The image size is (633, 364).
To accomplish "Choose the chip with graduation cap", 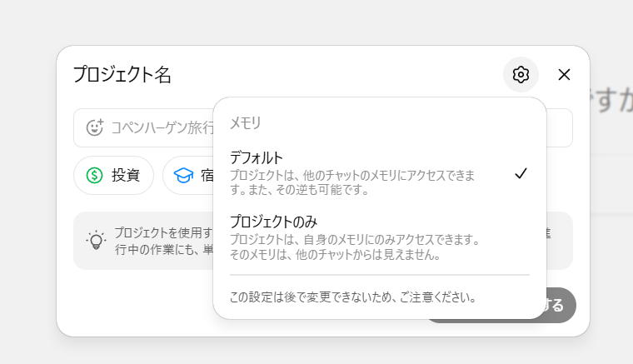I will tap(188, 175).
